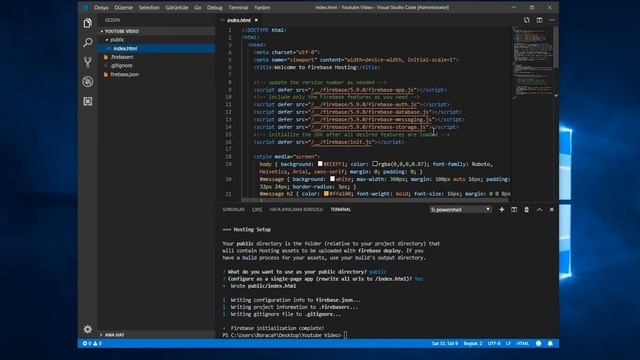Click the rgba(0,0,0,0.87) color swatch
The height and width of the screenshot is (360, 640).
tap(375, 164)
